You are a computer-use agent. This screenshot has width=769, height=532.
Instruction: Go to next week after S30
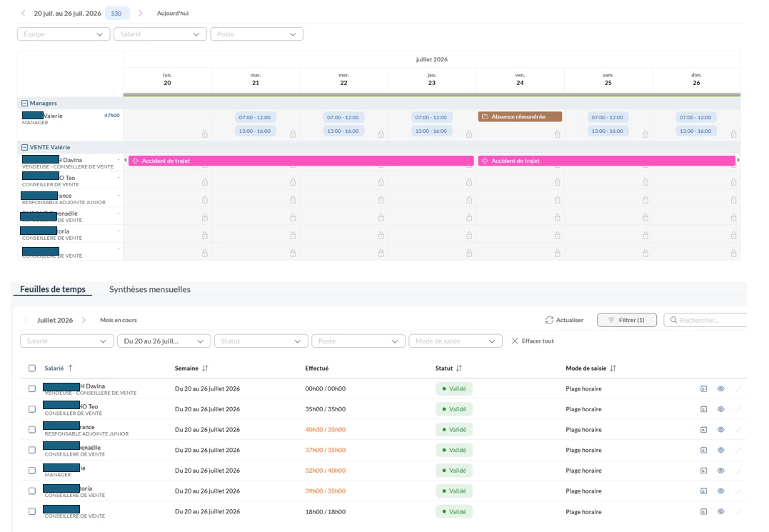coord(140,14)
